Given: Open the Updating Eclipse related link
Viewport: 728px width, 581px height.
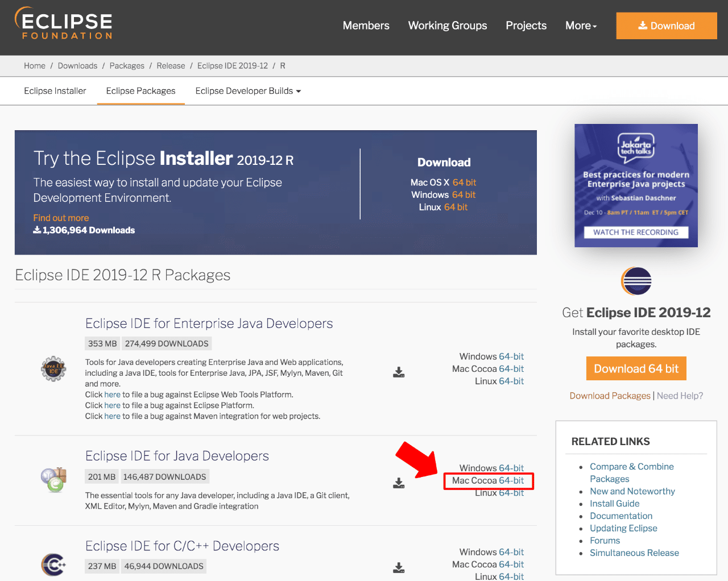Looking at the screenshot, I should pyautogui.click(x=623, y=528).
